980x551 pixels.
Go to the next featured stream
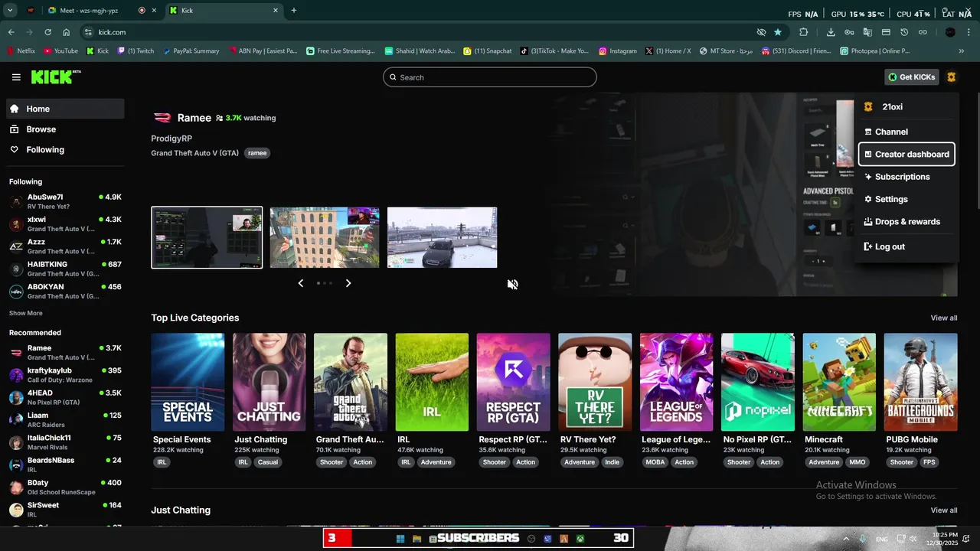click(x=348, y=283)
